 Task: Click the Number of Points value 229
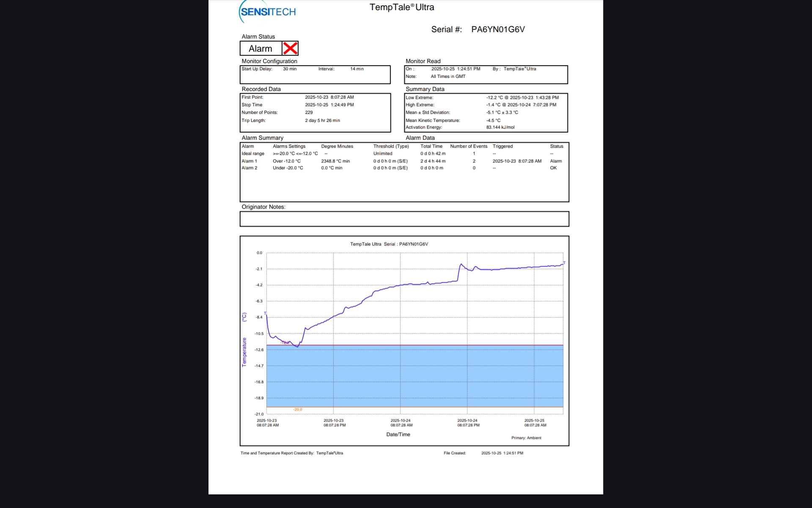coord(309,113)
